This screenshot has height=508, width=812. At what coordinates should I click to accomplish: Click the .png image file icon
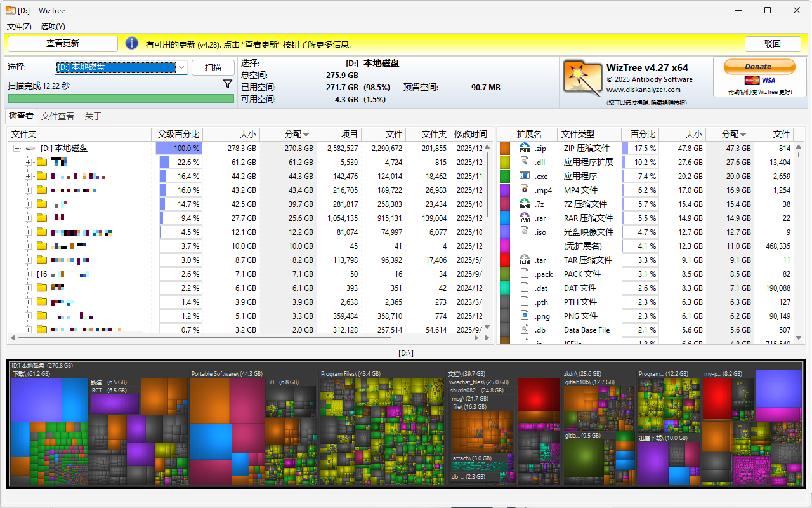pyautogui.click(x=525, y=316)
